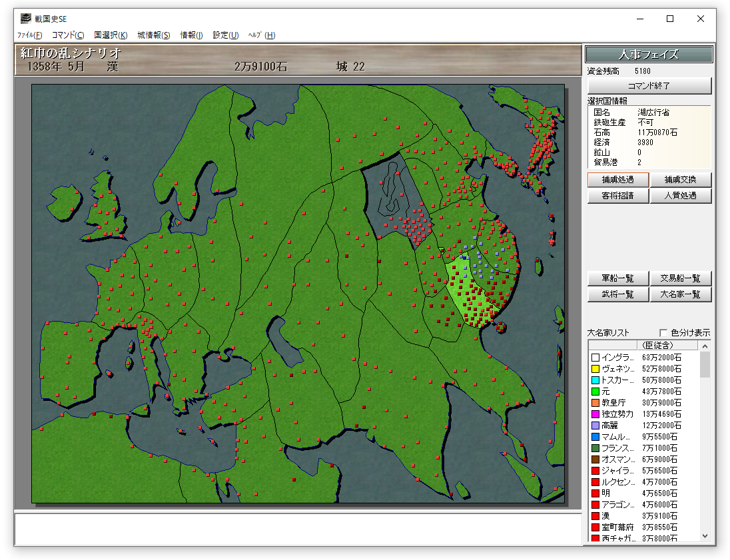The image size is (730, 560).
Task: Click the 戦国史SE app icon in title bar
Action: point(25,19)
